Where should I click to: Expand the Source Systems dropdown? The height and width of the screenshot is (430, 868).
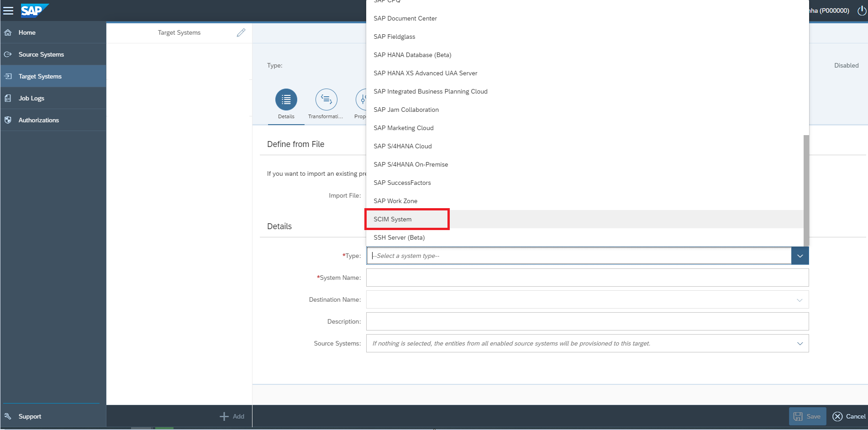click(x=800, y=344)
